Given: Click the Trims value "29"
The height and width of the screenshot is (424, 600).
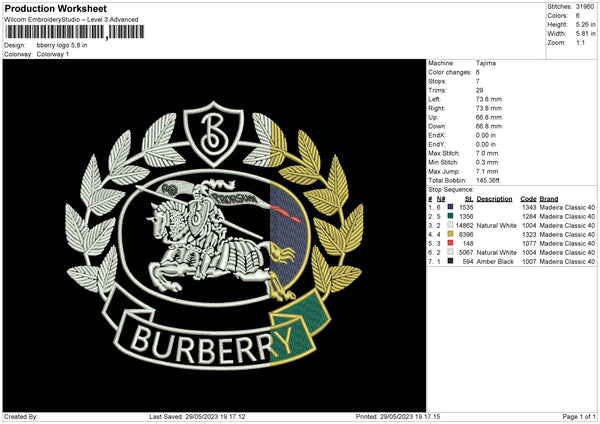Looking at the screenshot, I should (x=479, y=90).
